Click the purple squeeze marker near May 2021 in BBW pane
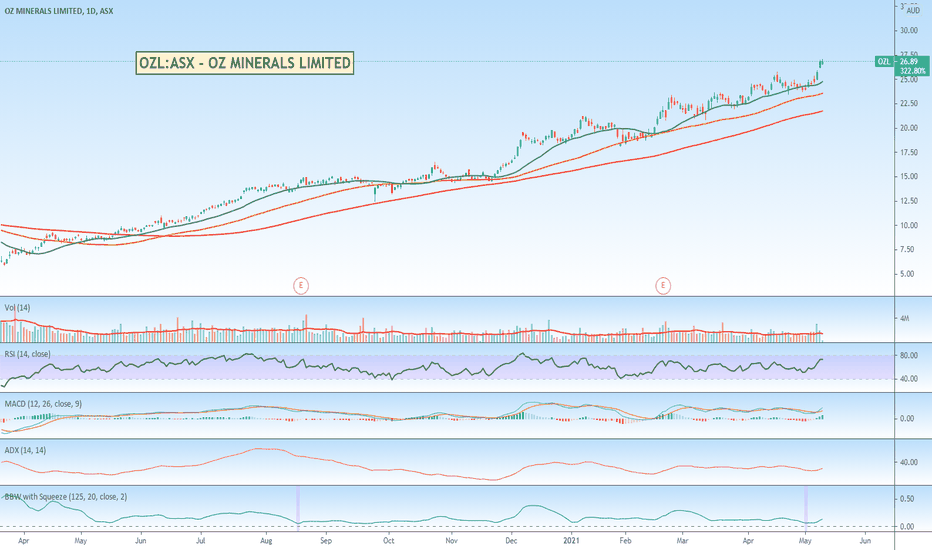The width and height of the screenshot is (932, 550). pos(807,508)
